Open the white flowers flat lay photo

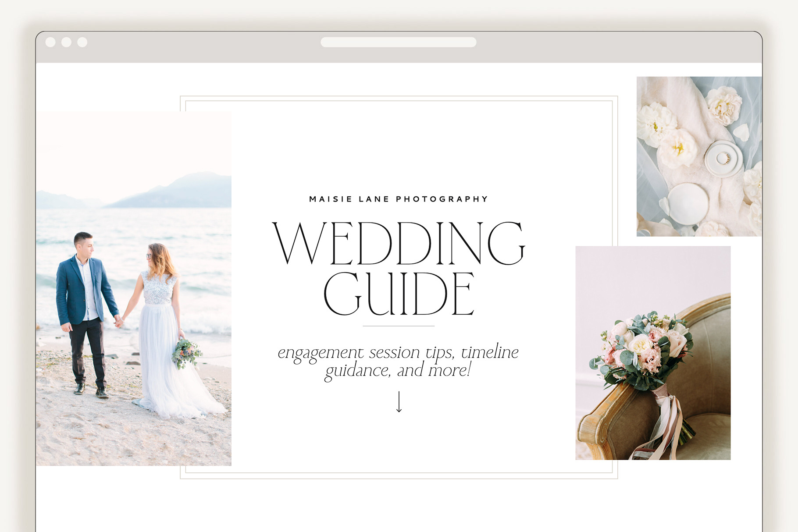click(699, 156)
